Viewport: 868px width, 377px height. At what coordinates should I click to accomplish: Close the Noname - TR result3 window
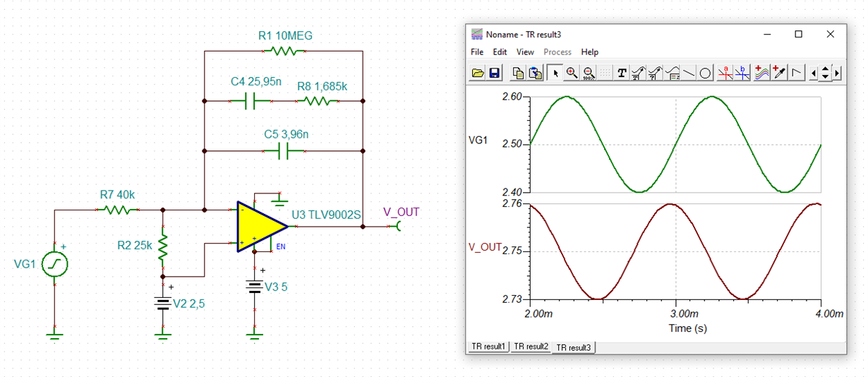831,34
